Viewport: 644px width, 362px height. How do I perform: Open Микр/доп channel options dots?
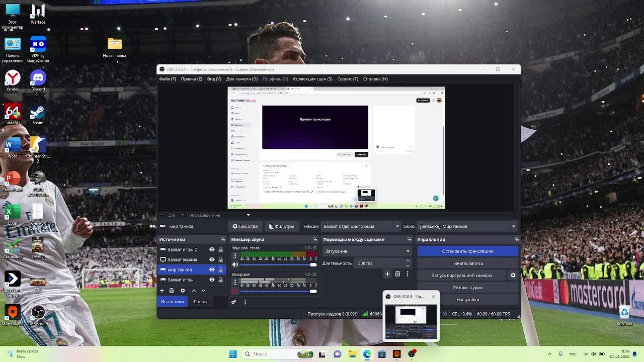235,283
